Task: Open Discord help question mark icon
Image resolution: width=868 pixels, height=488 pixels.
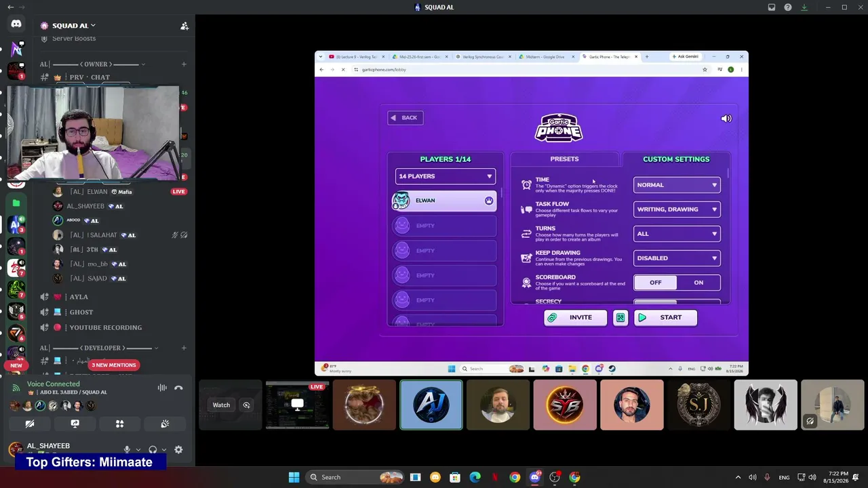Action: pos(788,7)
